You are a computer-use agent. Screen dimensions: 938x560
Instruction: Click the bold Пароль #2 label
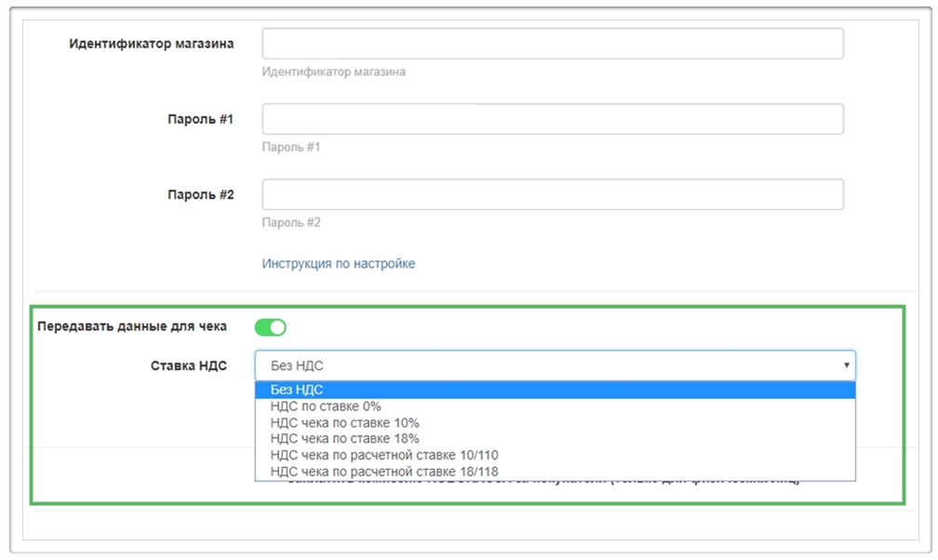200,194
